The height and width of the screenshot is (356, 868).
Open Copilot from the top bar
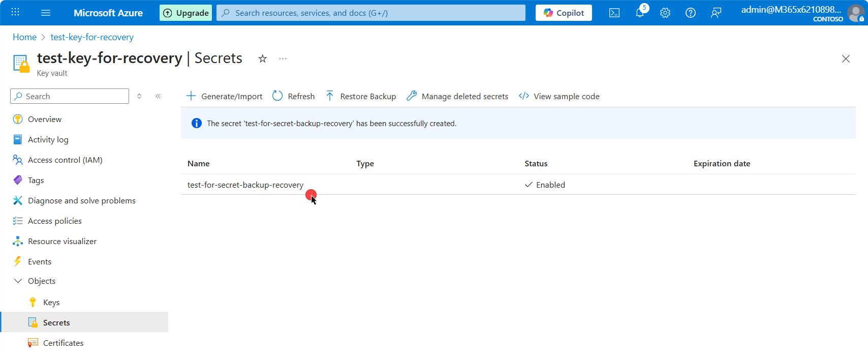click(x=564, y=13)
